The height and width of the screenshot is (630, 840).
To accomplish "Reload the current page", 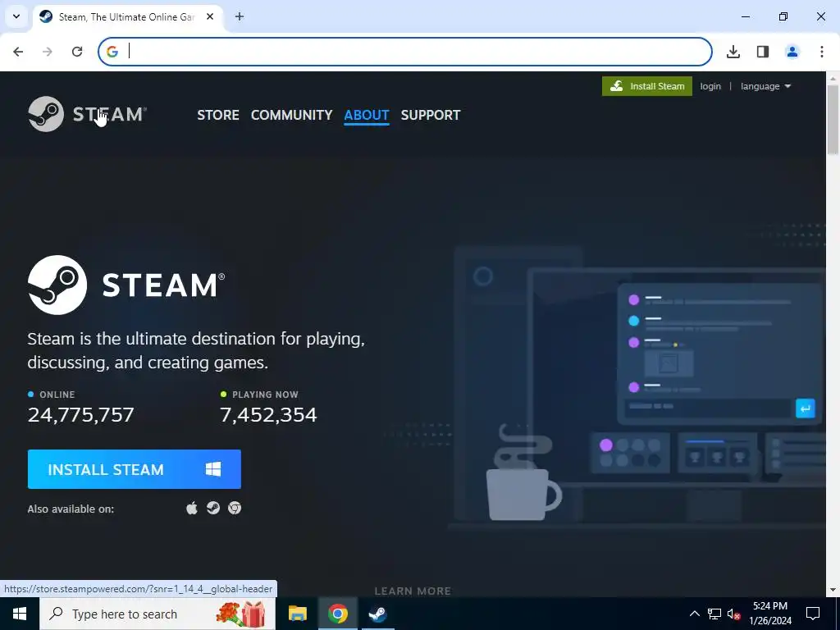I will pyautogui.click(x=77, y=52).
